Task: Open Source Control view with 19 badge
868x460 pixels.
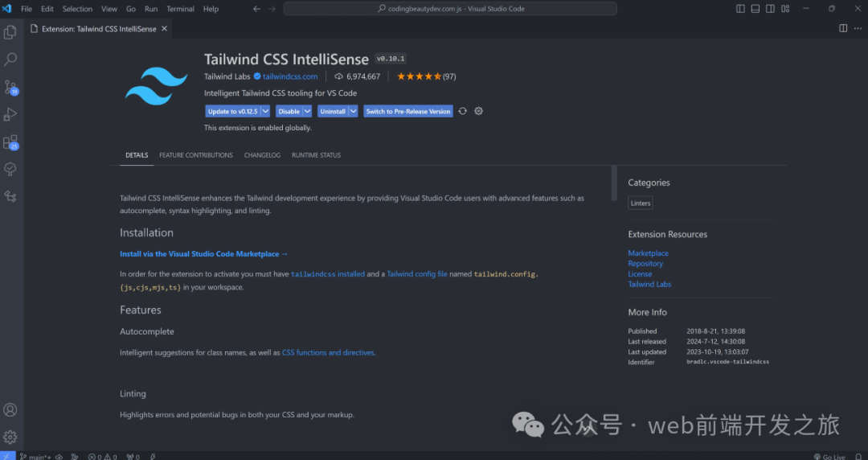Action: pyautogui.click(x=10, y=87)
